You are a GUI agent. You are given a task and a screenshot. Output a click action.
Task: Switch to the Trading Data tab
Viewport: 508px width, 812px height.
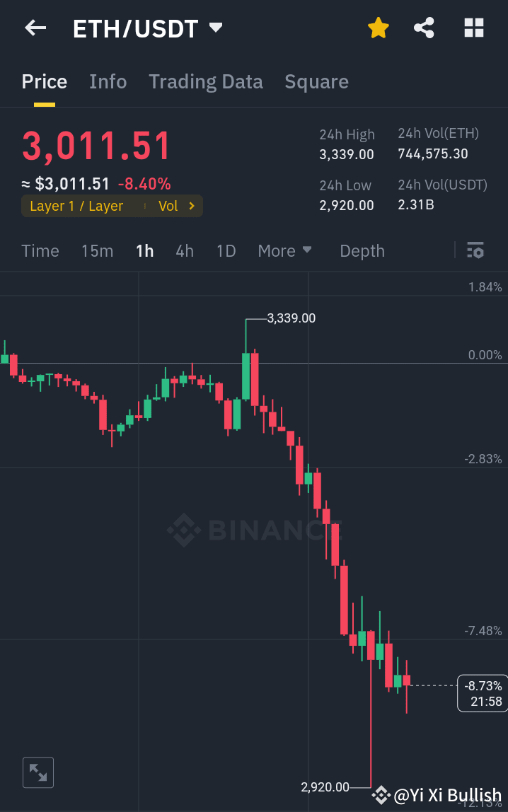point(205,81)
